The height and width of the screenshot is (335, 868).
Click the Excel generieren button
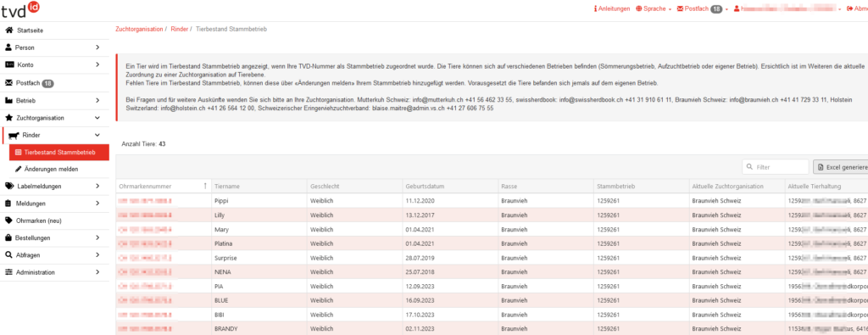tap(840, 167)
